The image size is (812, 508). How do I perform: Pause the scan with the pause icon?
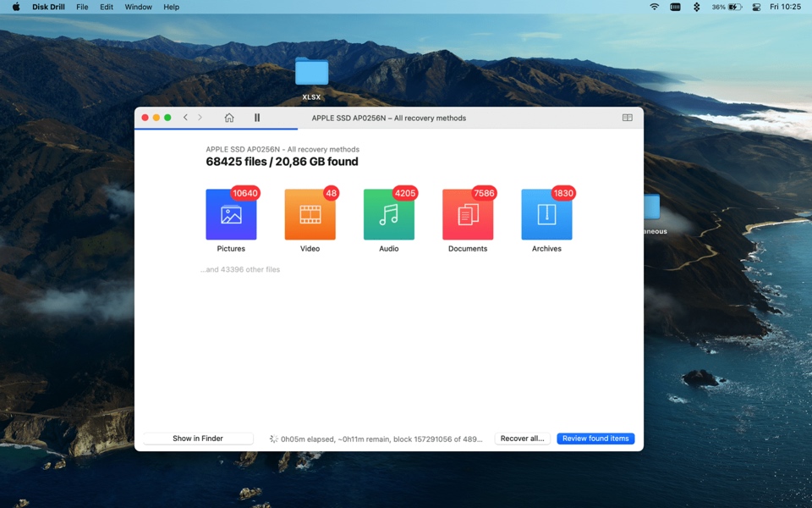point(257,118)
